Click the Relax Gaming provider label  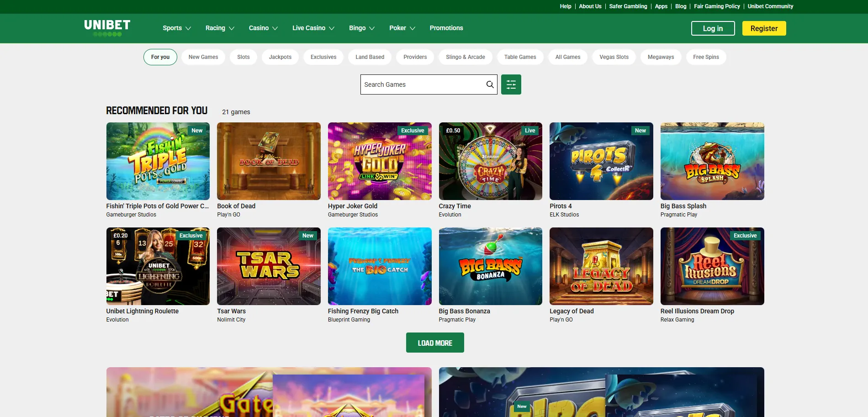(677, 320)
